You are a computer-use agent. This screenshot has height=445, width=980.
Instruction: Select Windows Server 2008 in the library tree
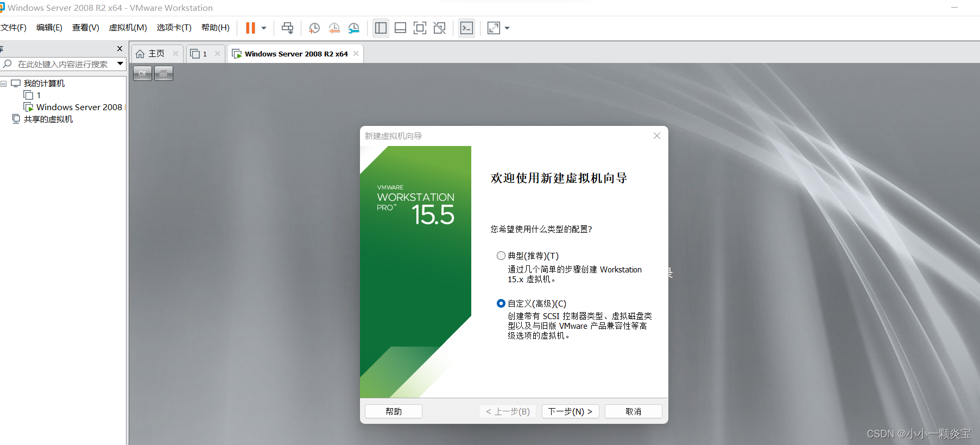click(79, 107)
